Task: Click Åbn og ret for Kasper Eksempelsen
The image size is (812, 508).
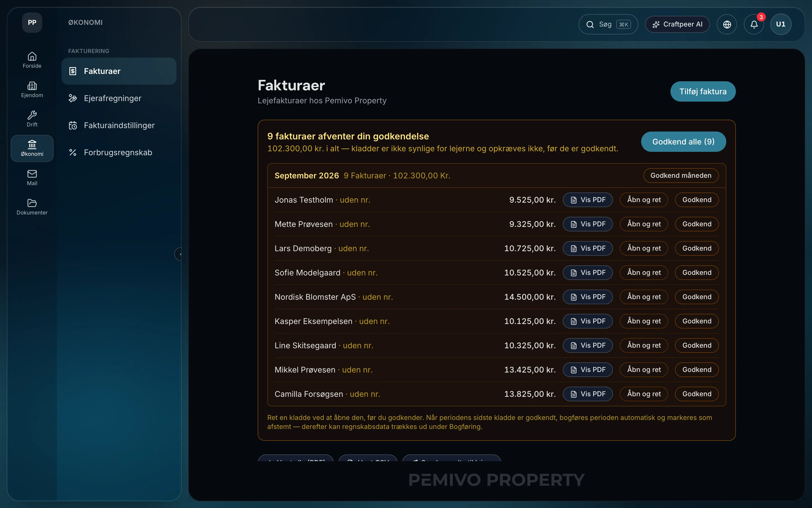Action: point(644,321)
